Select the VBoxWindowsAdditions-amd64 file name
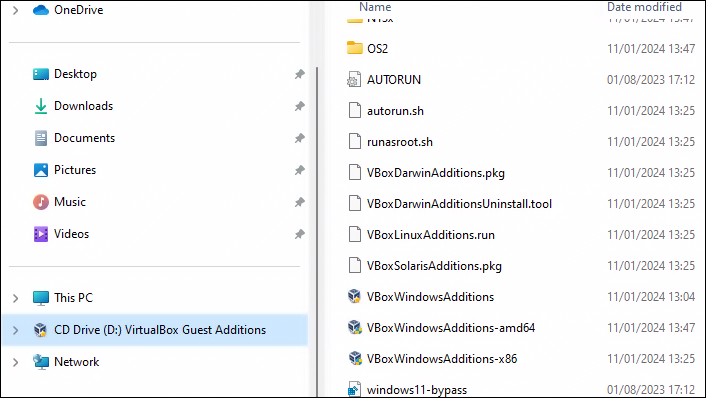Viewport: 706px width, 398px height. coord(451,328)
